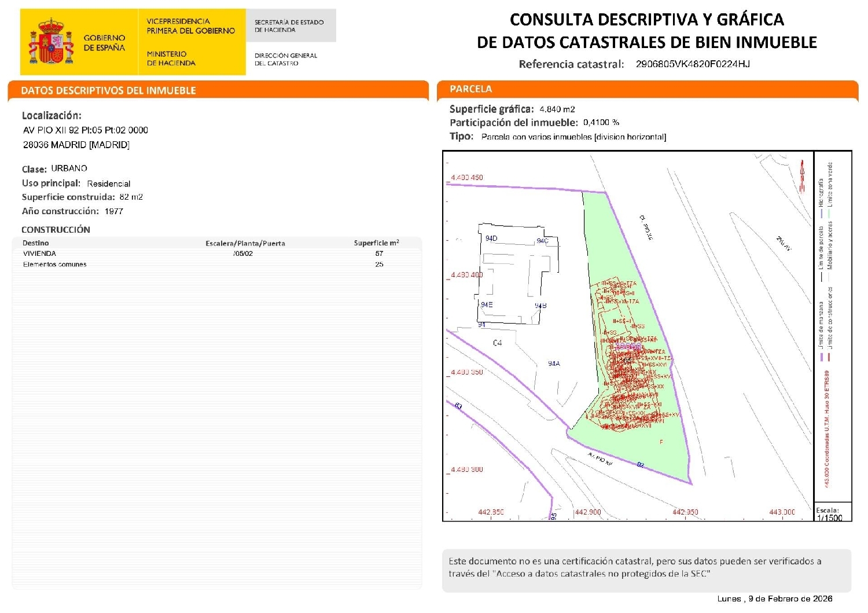Click the Spanish coat of arms emblem
The width and height of the screenshot is (868, 613).
click(x=52, y=42)
